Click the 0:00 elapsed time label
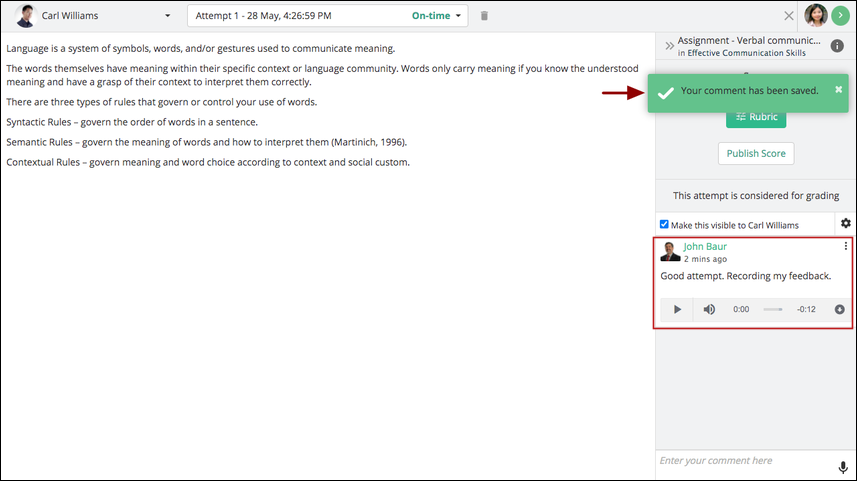This screenshot has width=857, height=481. (741, 309)
